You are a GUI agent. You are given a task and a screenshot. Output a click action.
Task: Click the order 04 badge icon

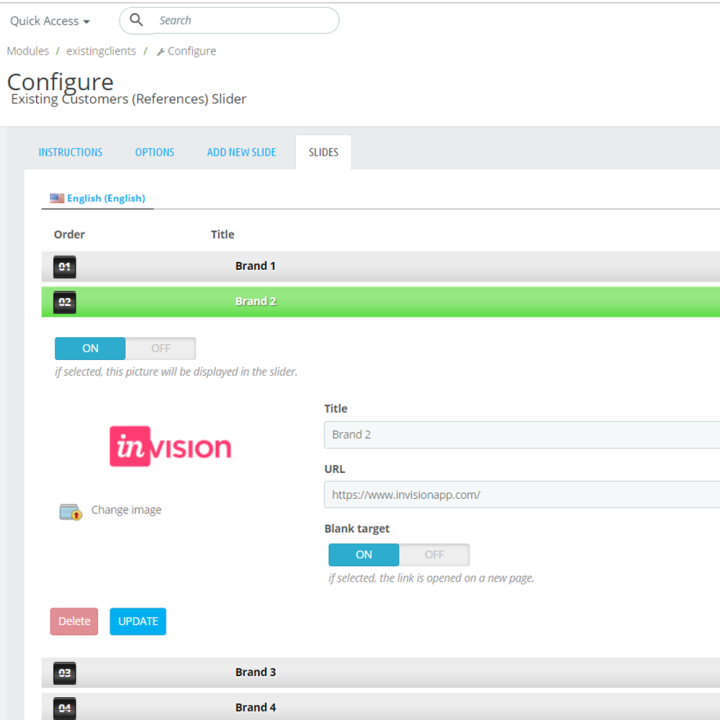[x=64, y=709]
